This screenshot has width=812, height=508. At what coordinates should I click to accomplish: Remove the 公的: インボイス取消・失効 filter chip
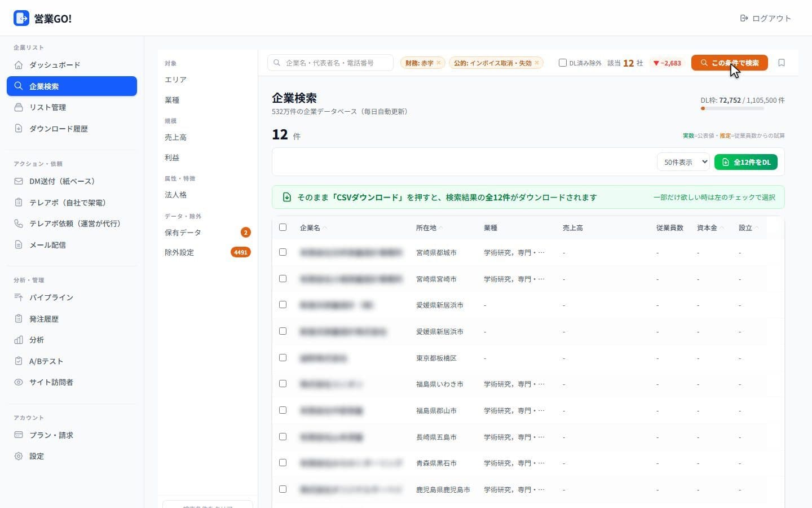(537, 63)
